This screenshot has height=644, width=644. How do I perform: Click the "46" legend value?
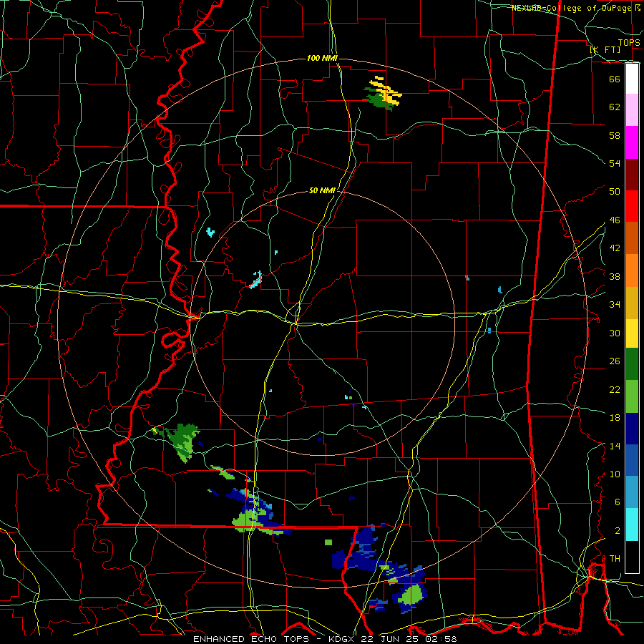615,220
